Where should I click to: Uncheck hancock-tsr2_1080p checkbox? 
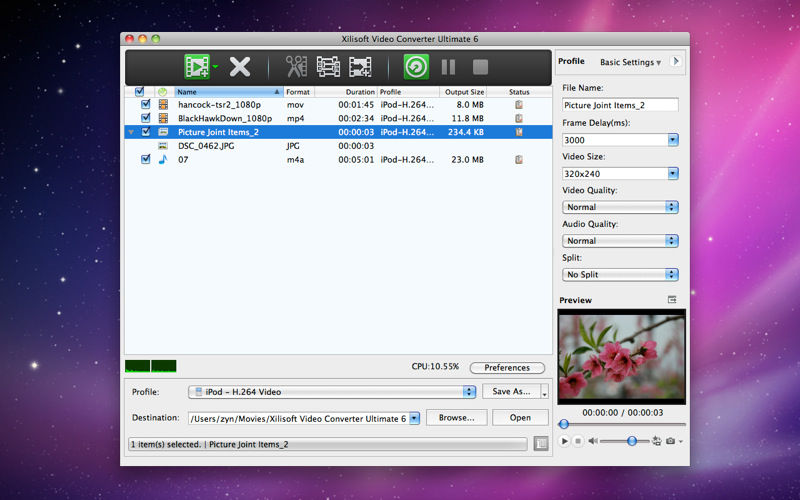(x=145, y=104)
